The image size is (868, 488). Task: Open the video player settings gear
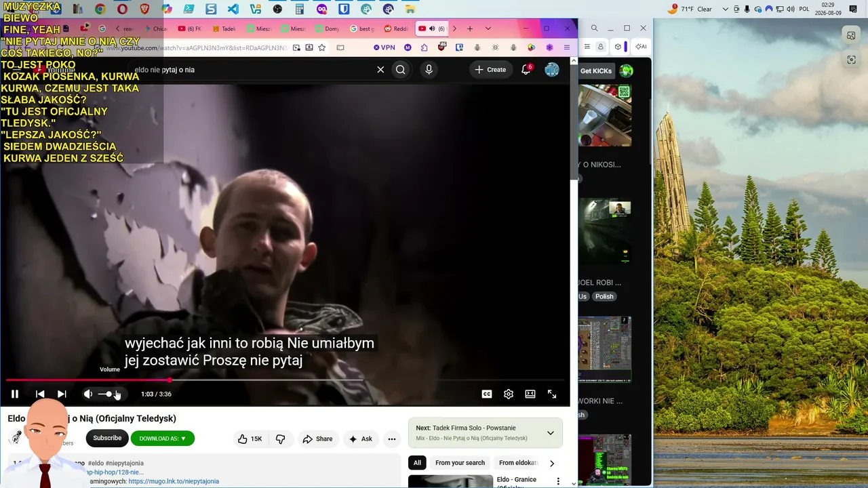coord(509,394)
